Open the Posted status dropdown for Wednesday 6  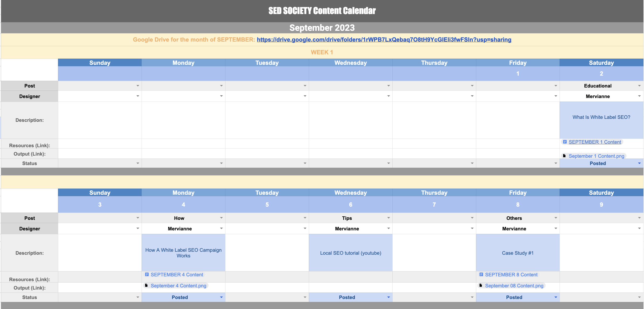click(x=388, y=297)
